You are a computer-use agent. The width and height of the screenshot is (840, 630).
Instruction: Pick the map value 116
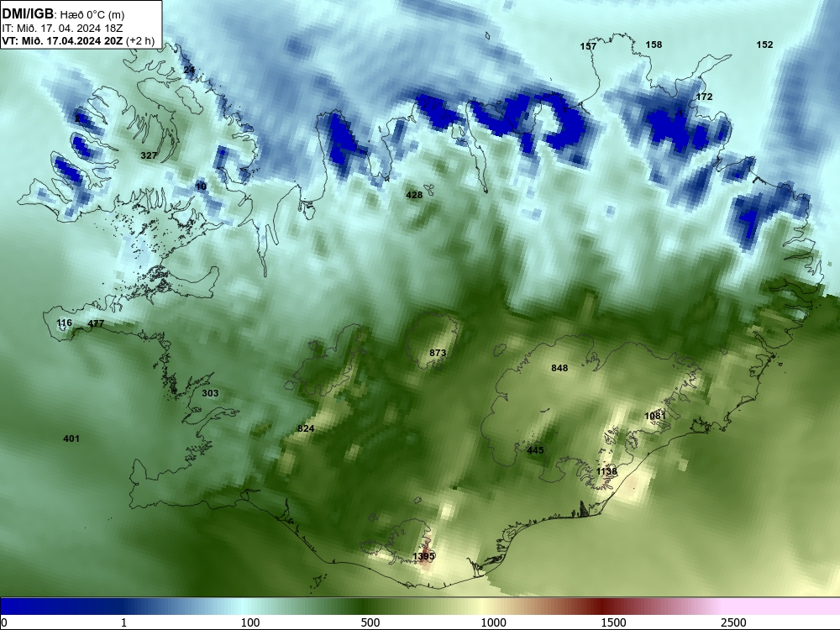click(64, 323)
